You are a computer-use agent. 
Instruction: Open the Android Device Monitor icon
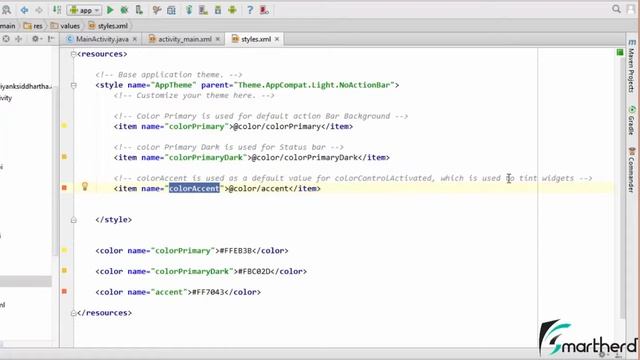coord(232,10)
